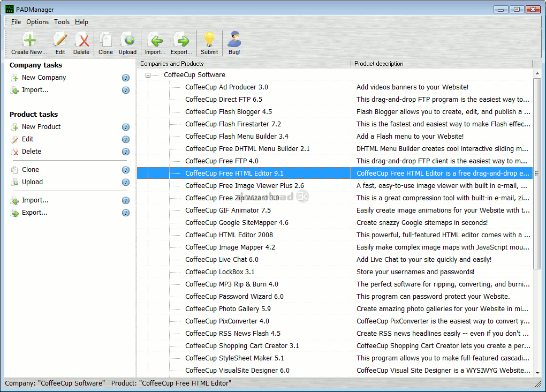This screenshot has height=392, width=546.
Task: Open help icon beside Product tasks Import
Action: [126, 200]
